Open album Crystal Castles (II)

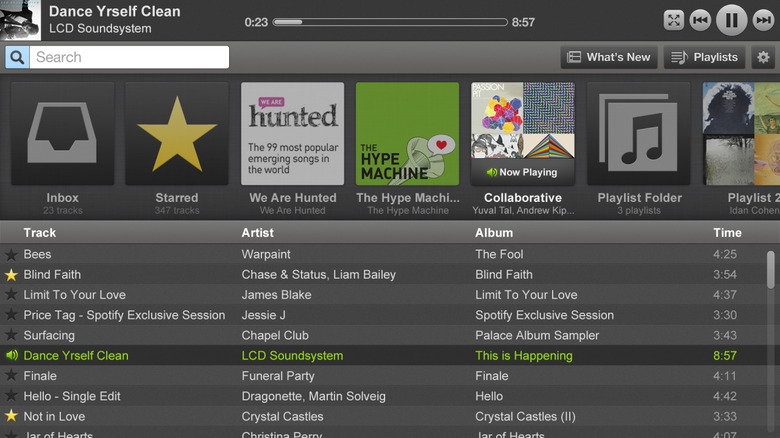point(525,417)
